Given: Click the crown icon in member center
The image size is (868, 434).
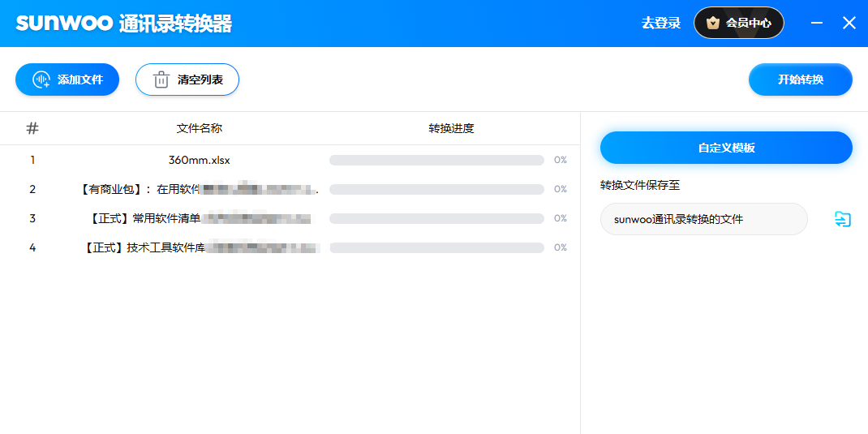Looking at the screenshot, I should click(713, 23).
